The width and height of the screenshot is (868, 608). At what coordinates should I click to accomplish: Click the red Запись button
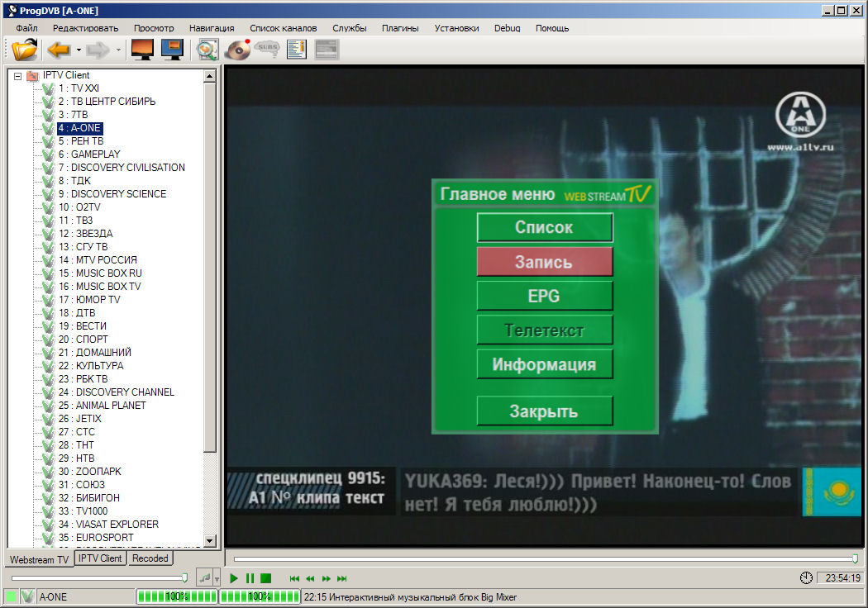click(x=545, y=262)
